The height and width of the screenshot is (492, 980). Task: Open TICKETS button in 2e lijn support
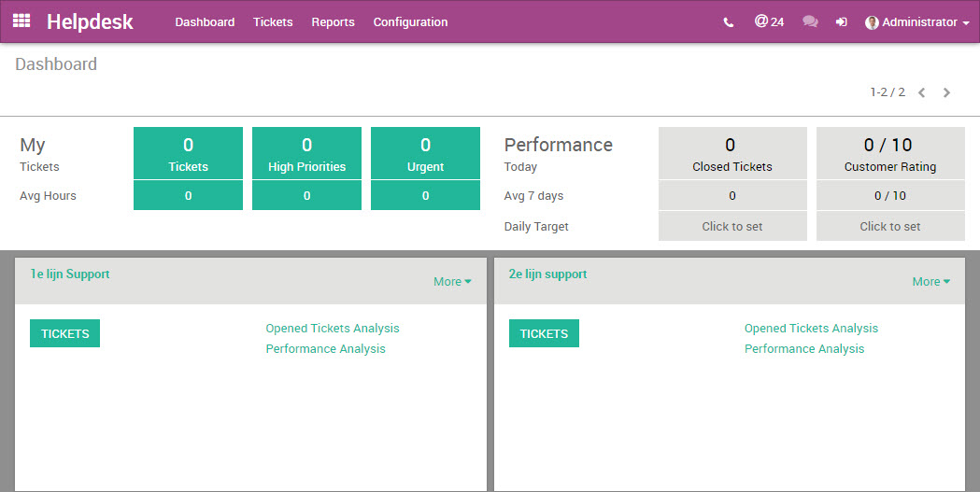coord(544,333)
